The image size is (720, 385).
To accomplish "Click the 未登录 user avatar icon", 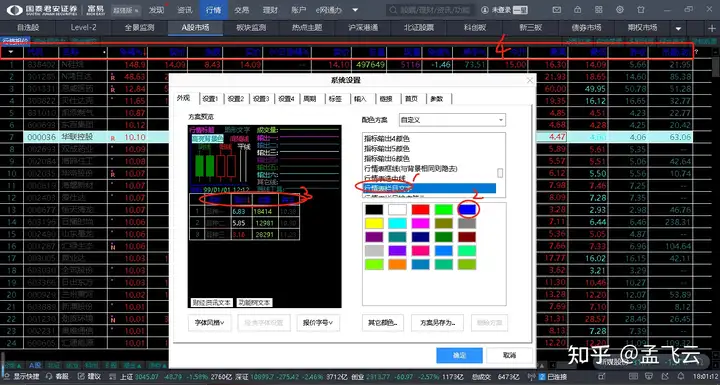I will pyautogui.click(x=485, y=10).
